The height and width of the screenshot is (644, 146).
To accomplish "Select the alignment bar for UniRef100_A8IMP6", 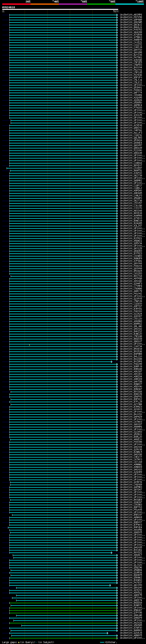I will point(64,15).
